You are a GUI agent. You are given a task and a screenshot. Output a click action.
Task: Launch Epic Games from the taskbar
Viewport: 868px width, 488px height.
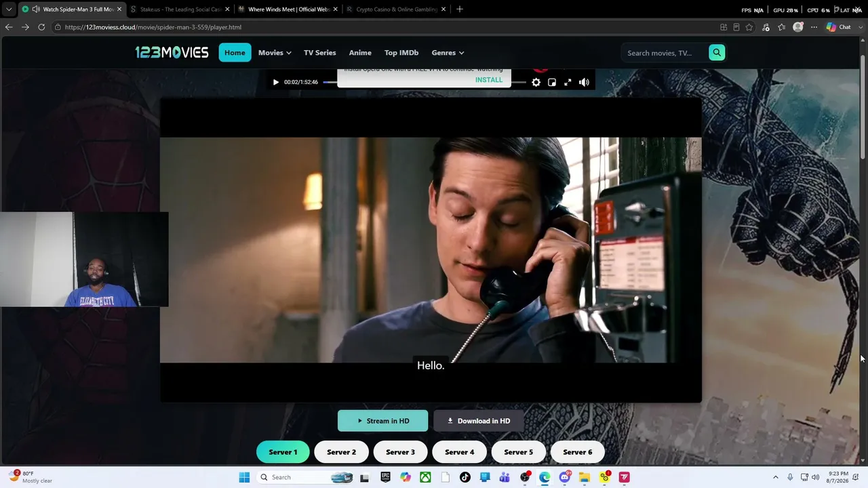click(385, 477)
